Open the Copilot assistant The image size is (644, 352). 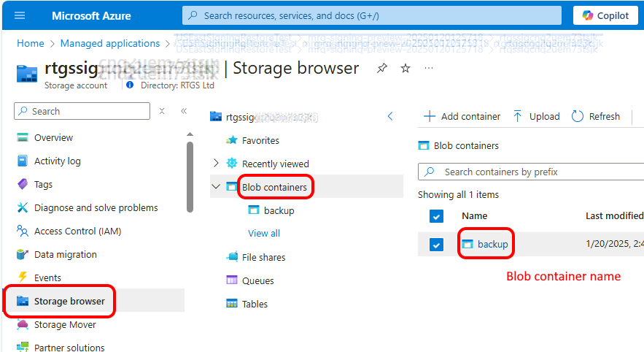click(x=605, y=15)
